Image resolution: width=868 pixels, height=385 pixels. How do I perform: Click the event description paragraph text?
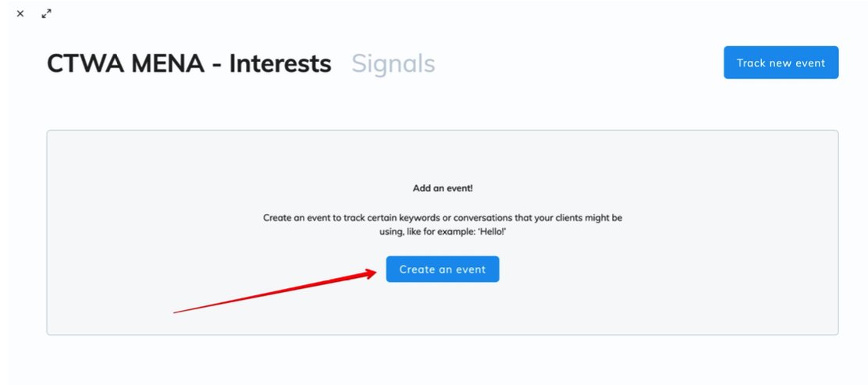tap(443, 225)
